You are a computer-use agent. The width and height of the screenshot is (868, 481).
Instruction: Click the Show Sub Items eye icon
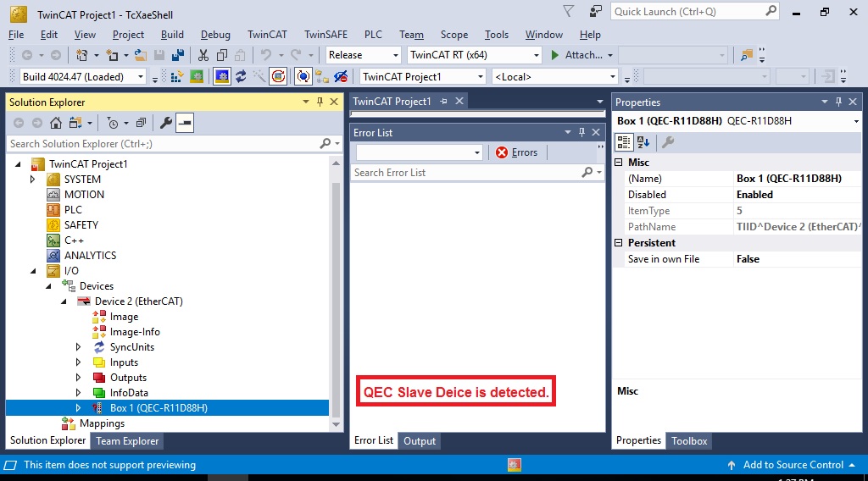coord(341,76)
